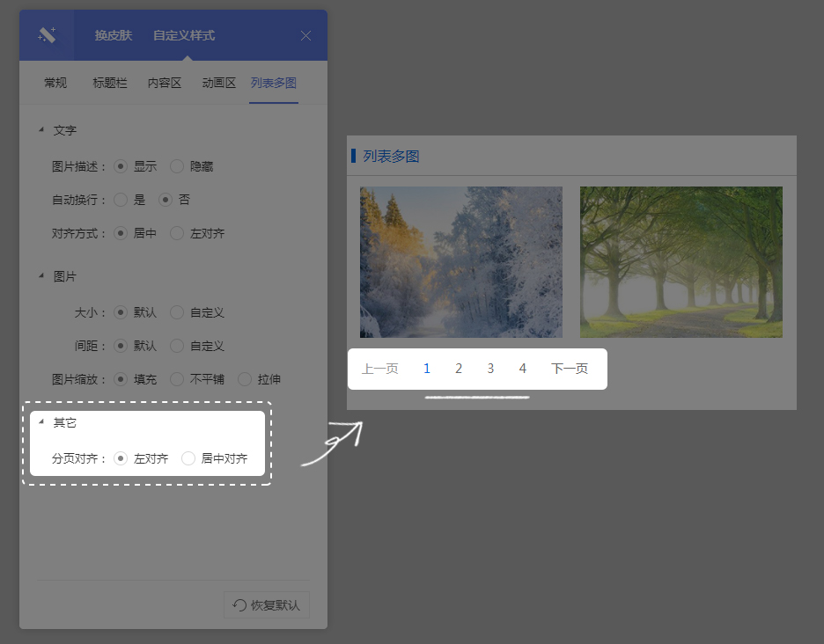
Task: Select the 自定义样式 header tab
Action: [184, 35]
